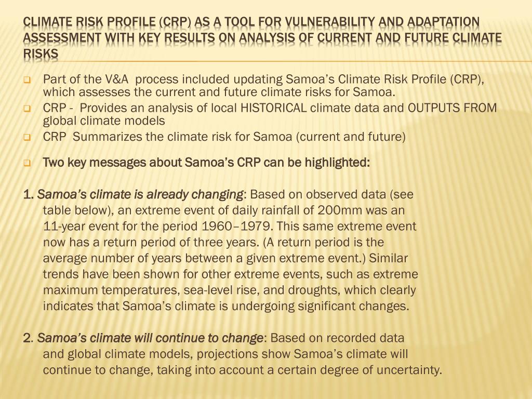Image resolution: width=532 pixels, height=399 pixels.
Task: Click the italic heading 'Samoa's climate is already changing'
Action: click(140, 194)
